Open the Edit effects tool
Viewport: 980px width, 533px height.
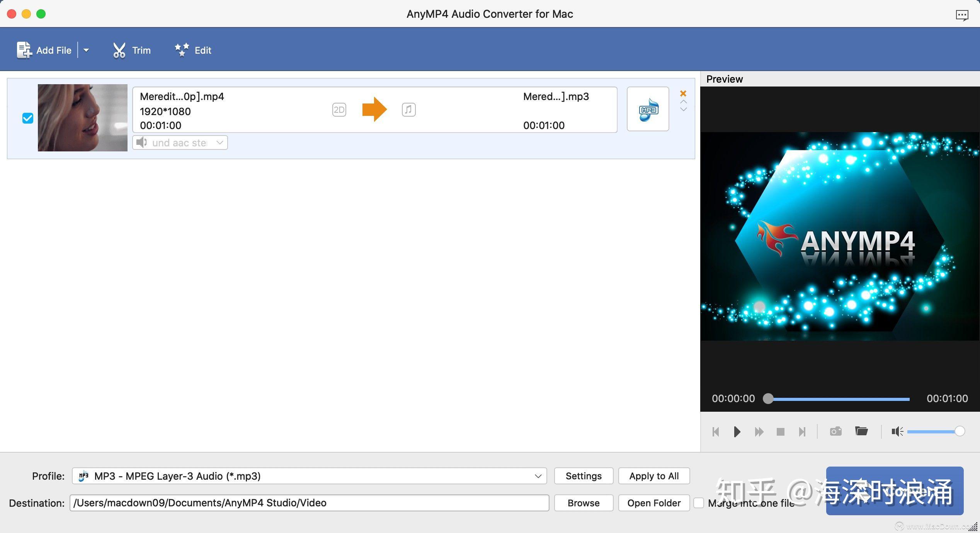pos(182,50)
